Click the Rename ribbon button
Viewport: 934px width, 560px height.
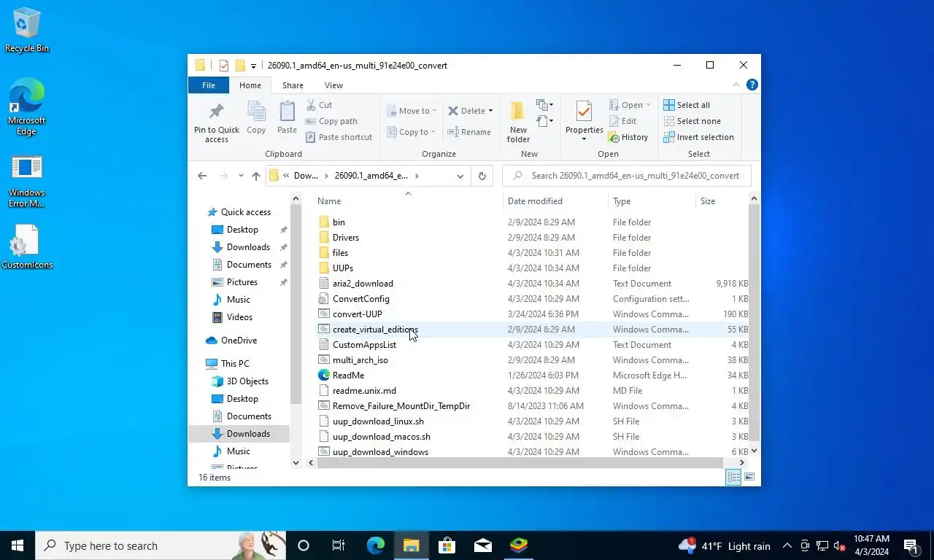(469, 132)
